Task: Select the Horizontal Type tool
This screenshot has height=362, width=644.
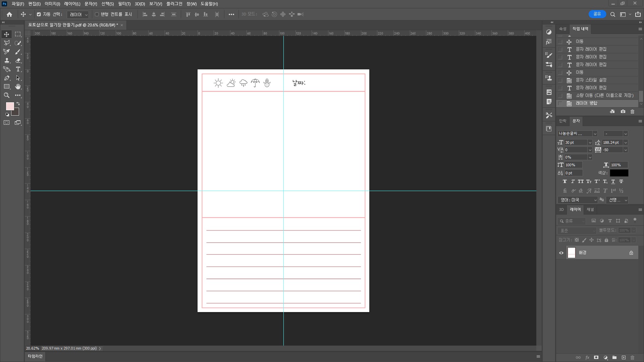Action: click(18, 69)
